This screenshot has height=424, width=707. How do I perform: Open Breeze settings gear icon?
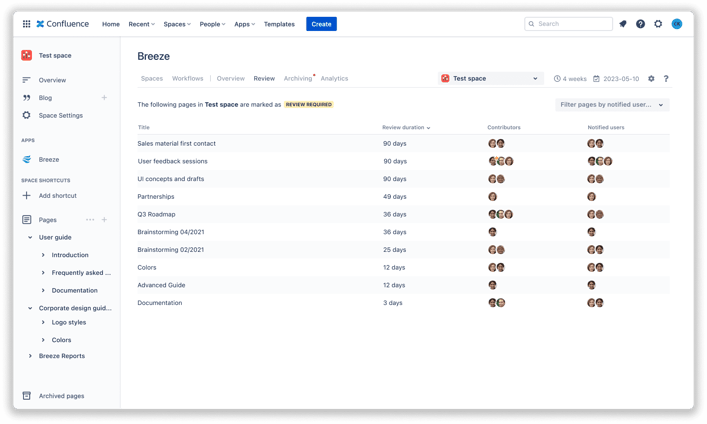click(651, 78)
